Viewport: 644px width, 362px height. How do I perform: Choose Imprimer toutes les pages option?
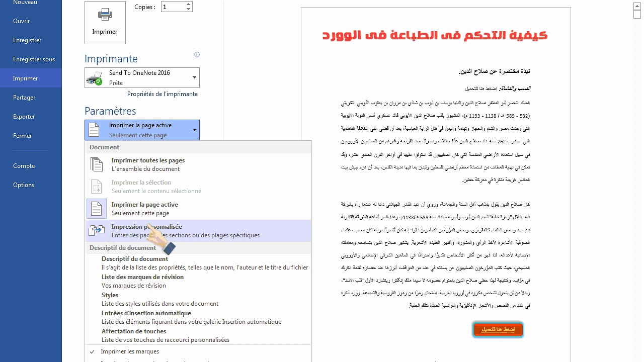pyautogui.click(x=198, y=164)
